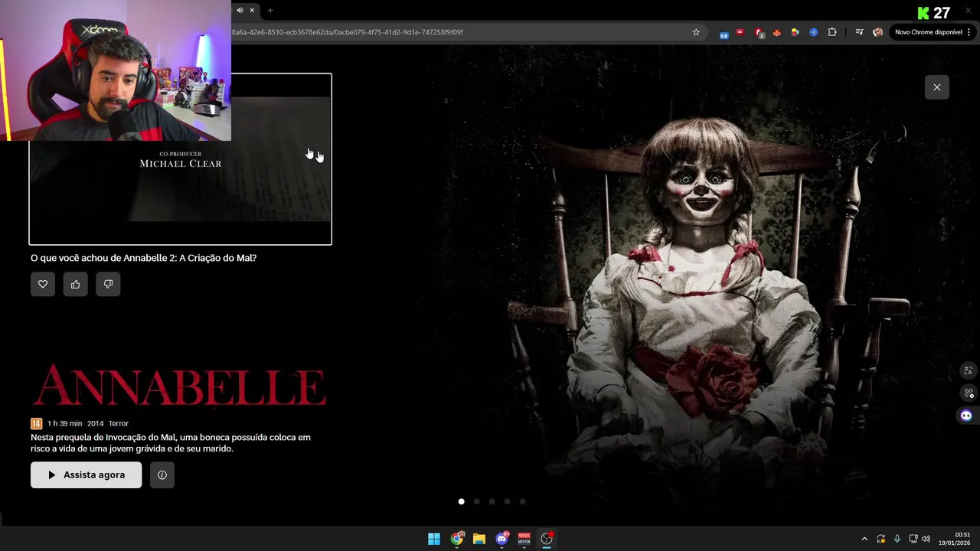Open Chrome from the taskbar

point(457,539)
